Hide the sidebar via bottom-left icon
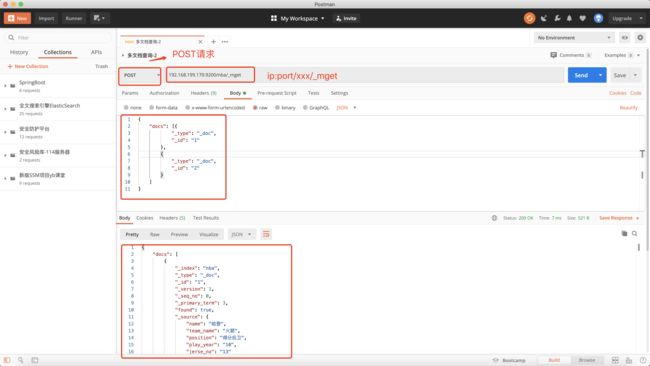Image resolution: width=650 pixels, height=366 pixels. tap(7, 360)
